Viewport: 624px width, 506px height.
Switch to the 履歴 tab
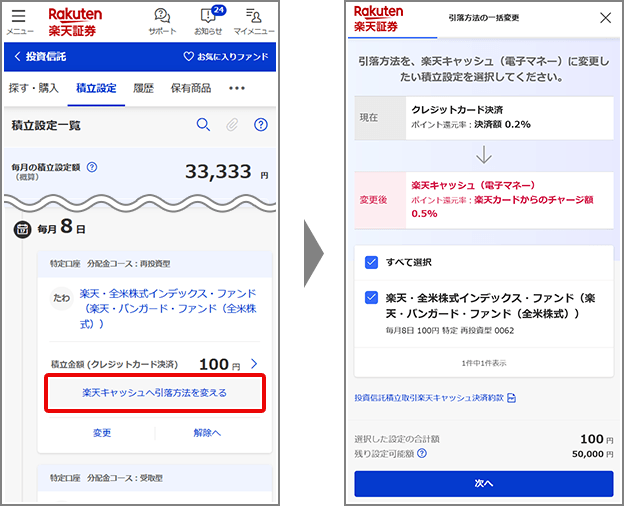click(143, 88)
